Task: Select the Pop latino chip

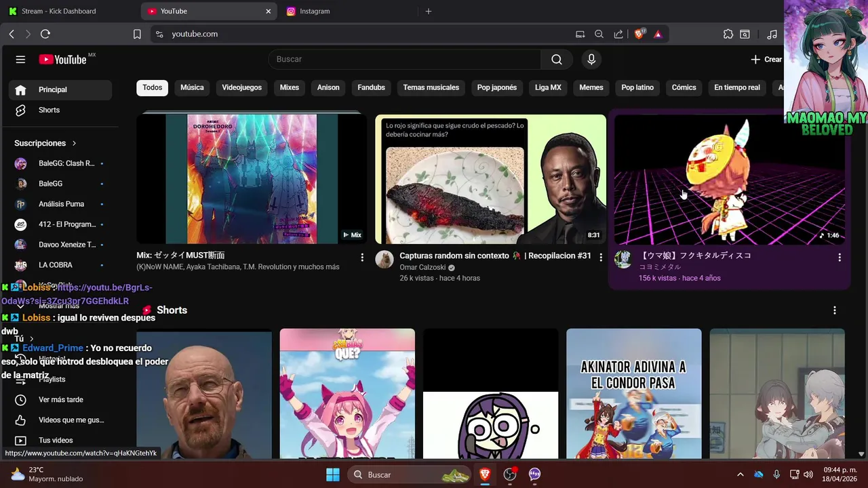Action: [x=637, y=87]
